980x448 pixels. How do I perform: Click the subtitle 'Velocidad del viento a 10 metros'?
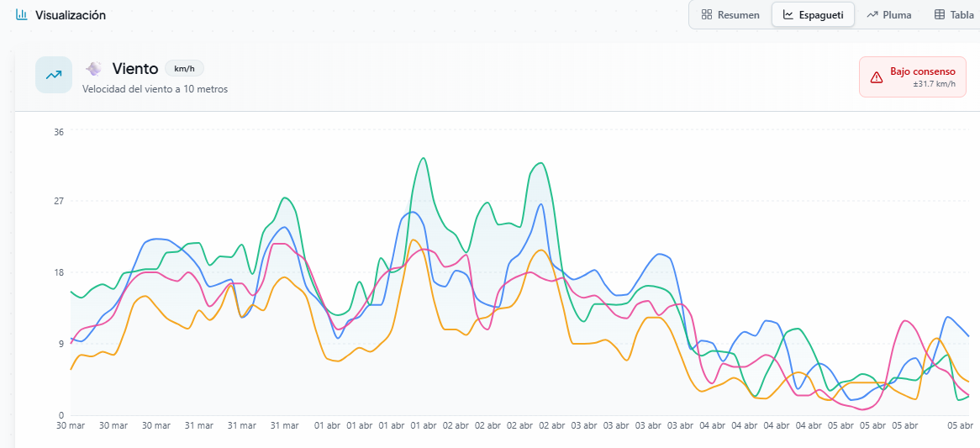point(155,89)
